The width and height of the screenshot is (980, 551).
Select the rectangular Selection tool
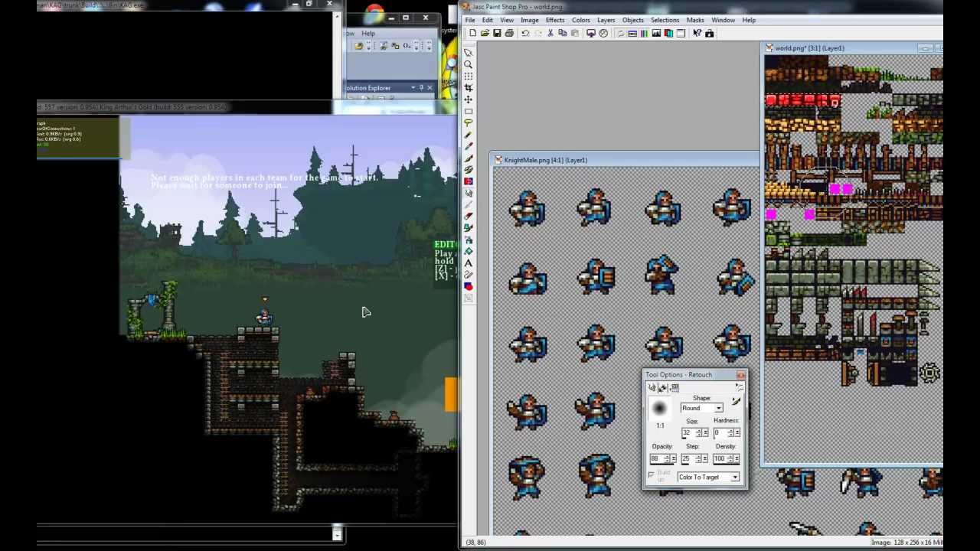coord(469,111)
